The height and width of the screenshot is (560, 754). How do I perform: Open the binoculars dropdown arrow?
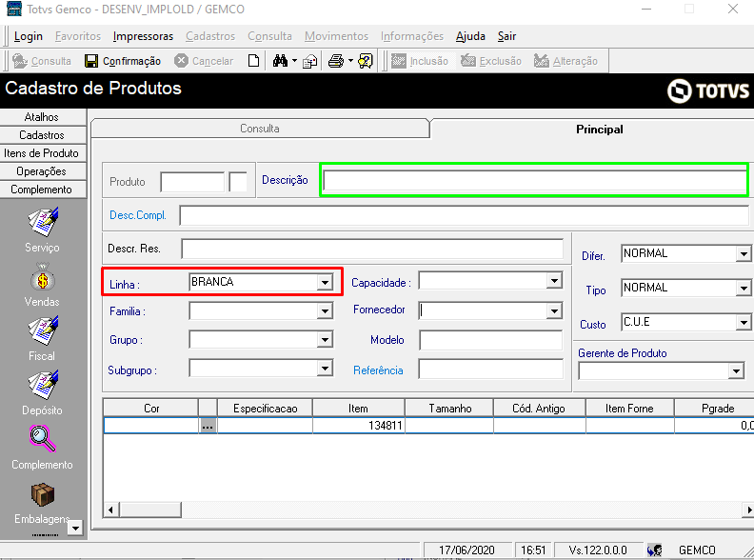(294, 61)
